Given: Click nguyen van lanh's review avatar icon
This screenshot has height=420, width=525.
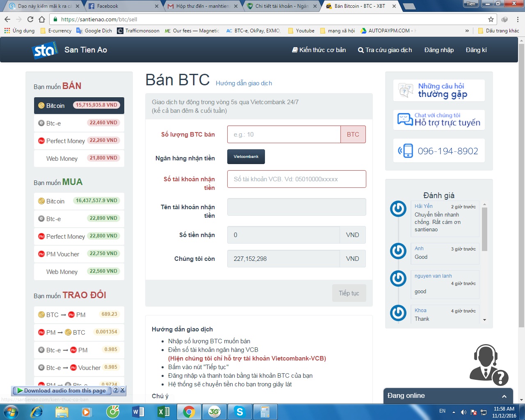Looking at the screenshot, I should [x=398, y=278].
